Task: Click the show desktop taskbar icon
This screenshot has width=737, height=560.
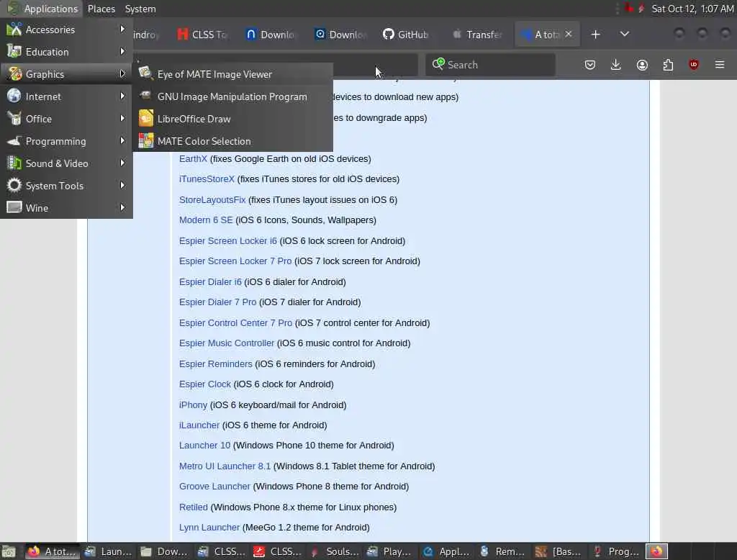Action: tap(9, 551)
